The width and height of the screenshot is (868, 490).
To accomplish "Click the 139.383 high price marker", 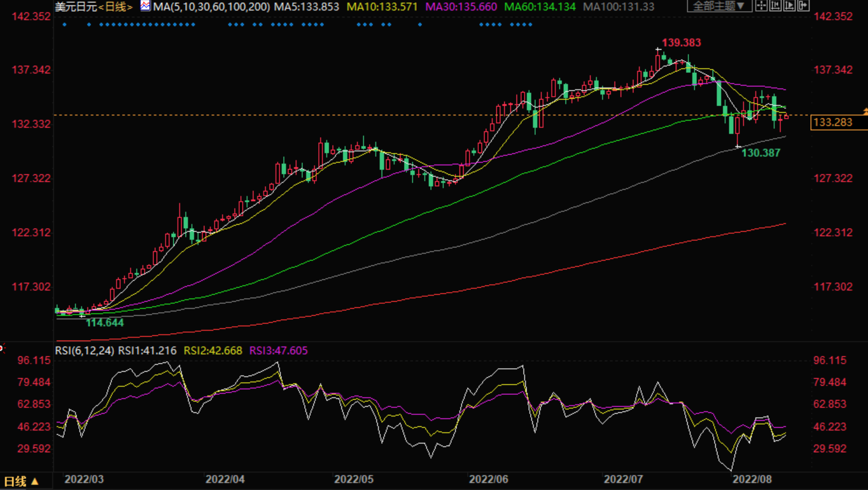I will click(x=681, y=43).
